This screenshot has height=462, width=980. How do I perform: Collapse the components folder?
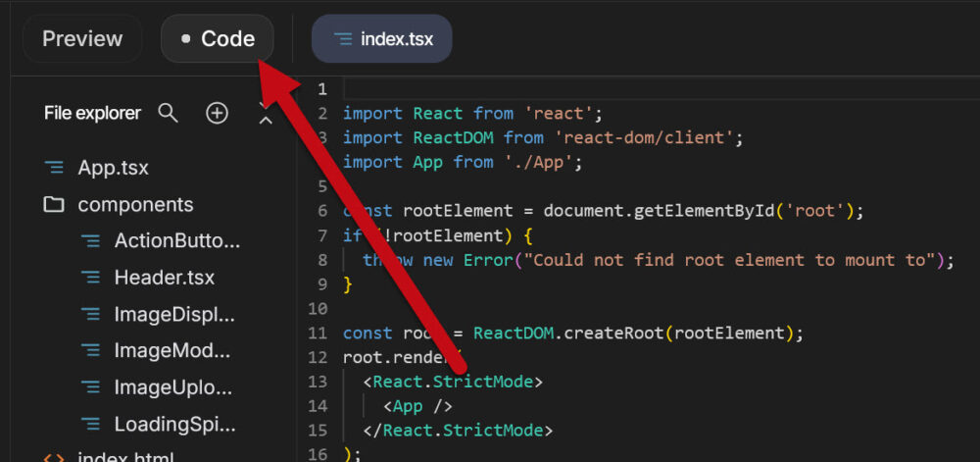pyautogui.click(x=135, y=205)
